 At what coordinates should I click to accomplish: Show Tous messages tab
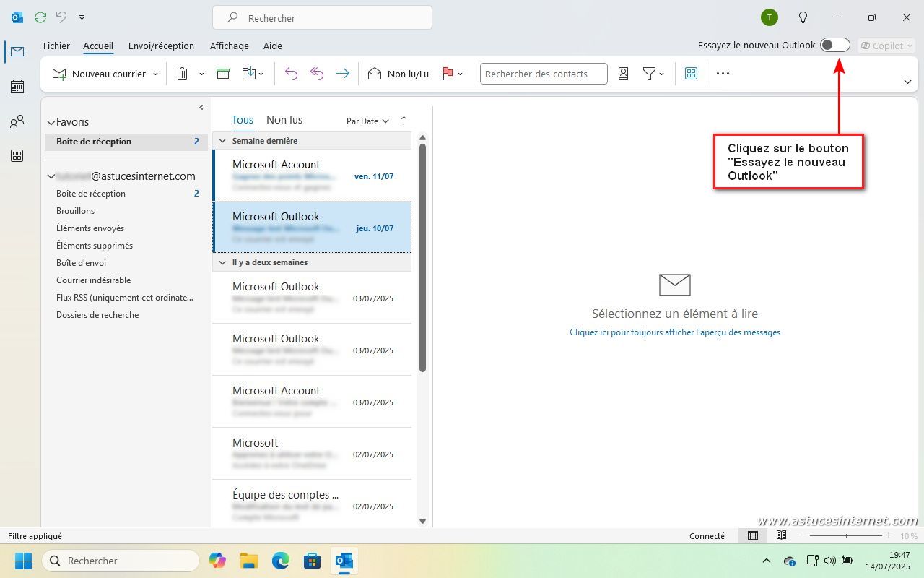point(243,120)
